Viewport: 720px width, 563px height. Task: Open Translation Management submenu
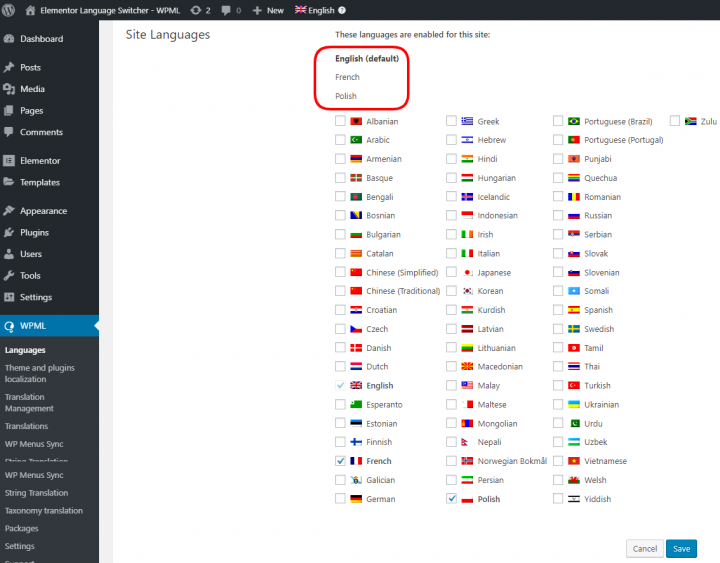[29, 403]
